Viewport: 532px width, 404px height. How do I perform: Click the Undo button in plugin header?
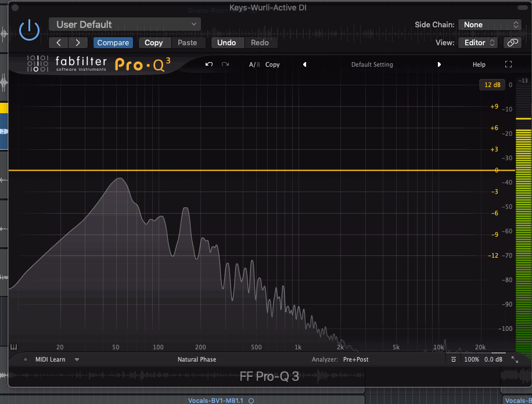[x=227, y=43]
